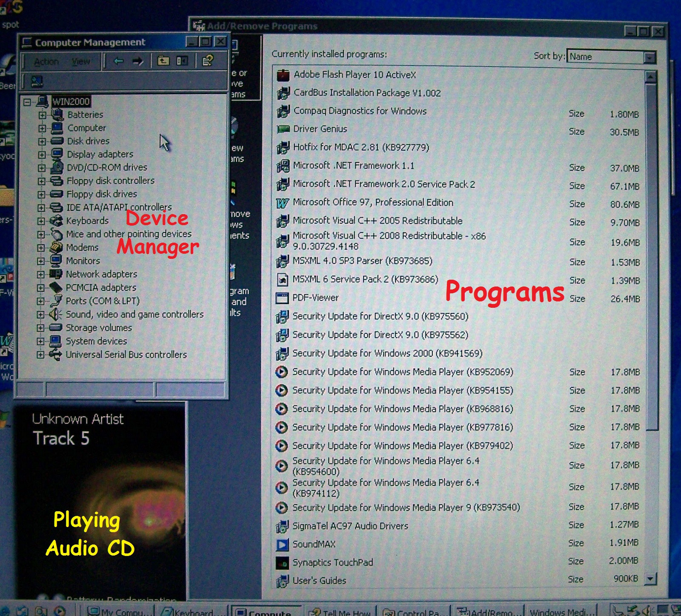Image resolution: width=681 pixels, height=616 pixels.
Task: Click the Forward arrow in Computer Management toolbar
Action: click(137, 61)
